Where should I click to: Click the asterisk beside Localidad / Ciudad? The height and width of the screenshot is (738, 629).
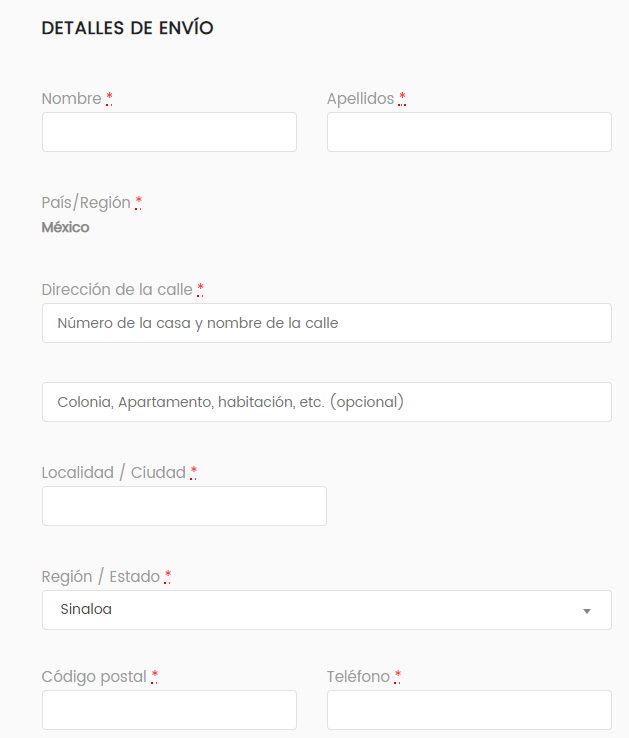pyautogui.click(x=194, y=473)
